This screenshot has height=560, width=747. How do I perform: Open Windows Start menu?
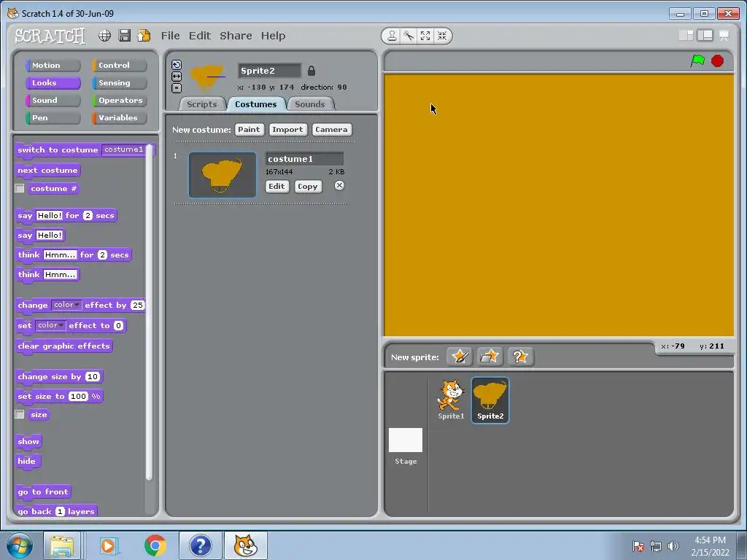tap(20, 545)
